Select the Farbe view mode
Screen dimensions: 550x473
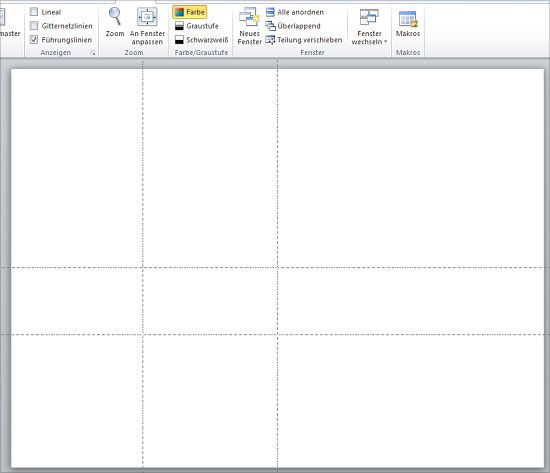pos(189,12)
